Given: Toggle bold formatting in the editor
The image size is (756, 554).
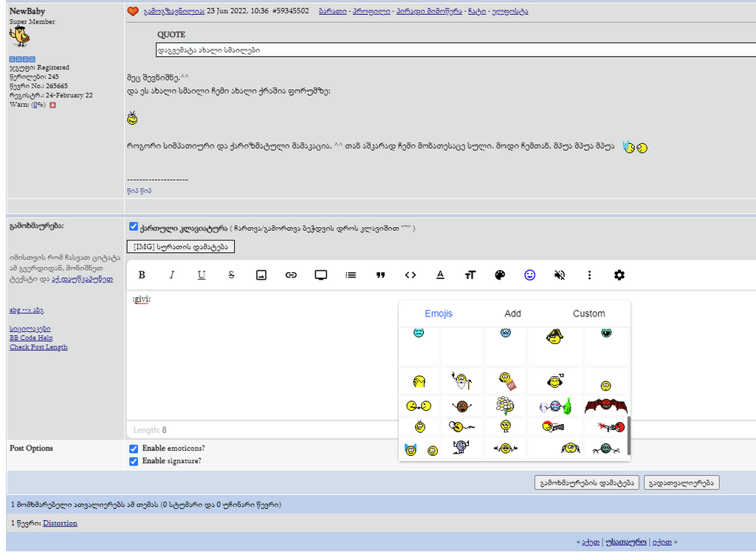Looking at the screenshot, I should click(x=141, y=274).
